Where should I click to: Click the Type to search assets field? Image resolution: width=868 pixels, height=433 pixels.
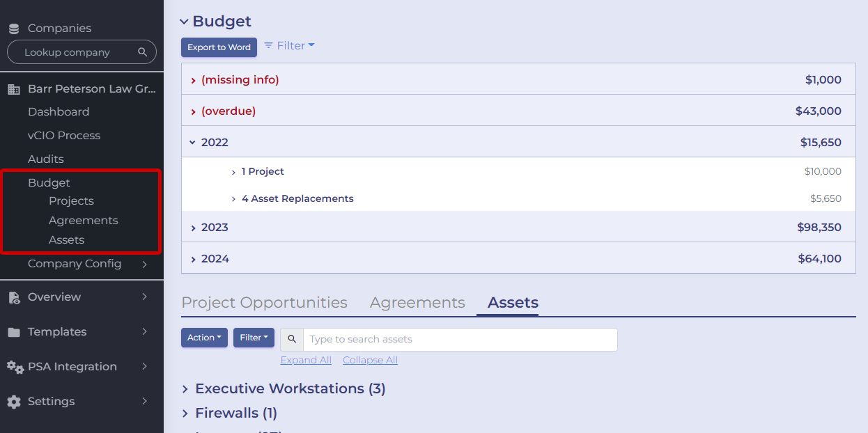(460, 339)
